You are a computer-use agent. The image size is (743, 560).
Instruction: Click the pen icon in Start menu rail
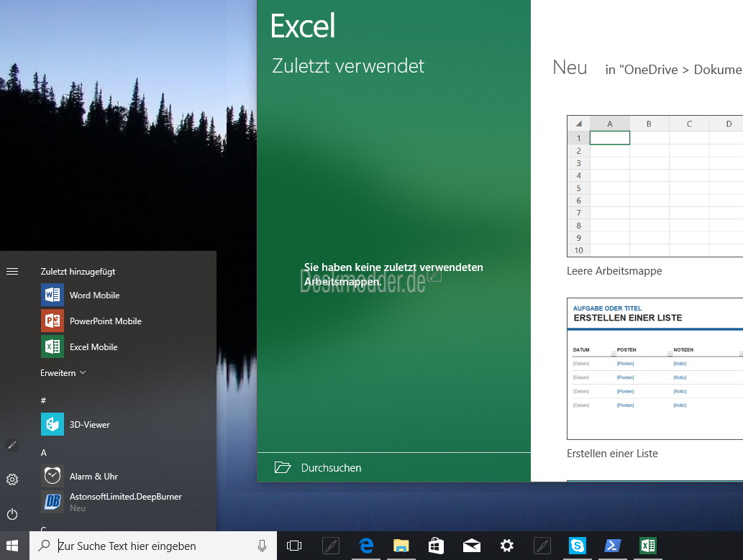click(x=12, y=445)
